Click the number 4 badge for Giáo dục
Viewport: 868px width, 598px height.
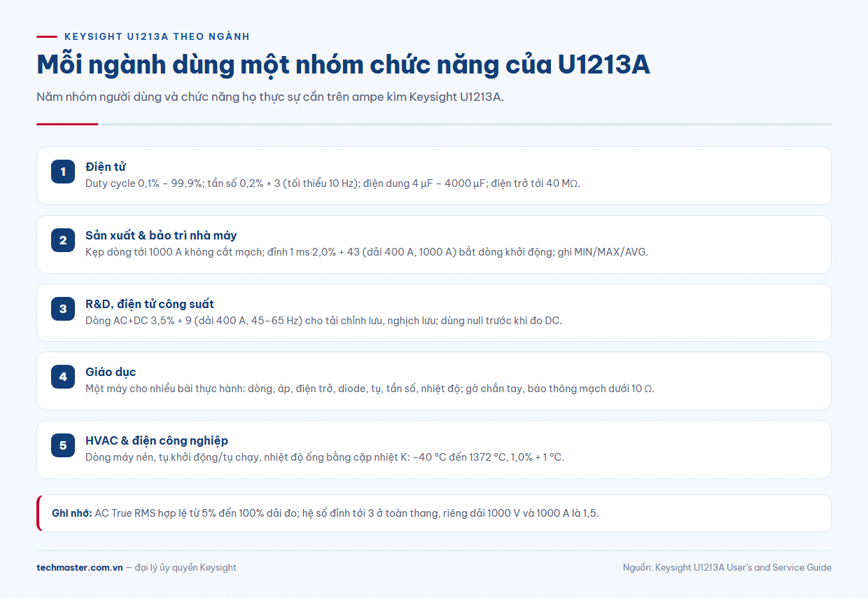coord(63,377)
